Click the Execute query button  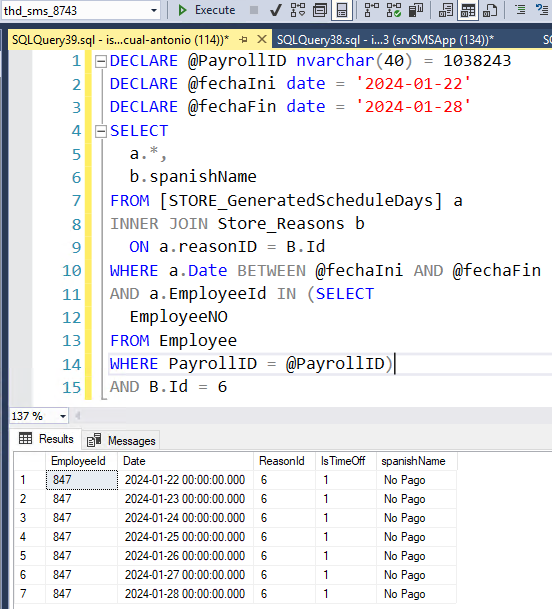(206, 10)
